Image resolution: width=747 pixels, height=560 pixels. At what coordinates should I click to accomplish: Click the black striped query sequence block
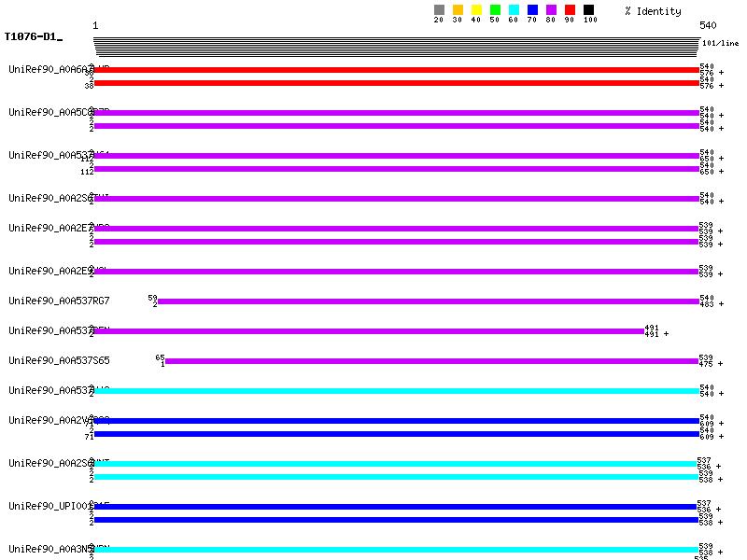(x=396, y=48)
